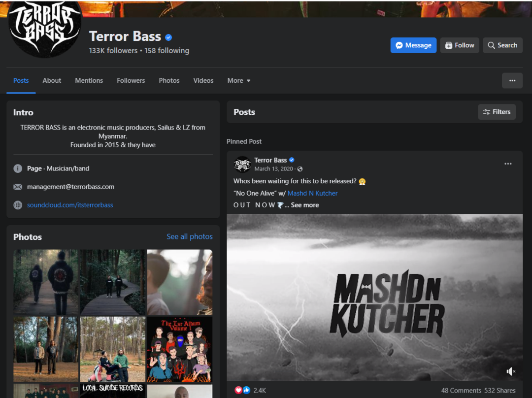Open the Photos tab
The width and height of the screenshot is (532, 398).
(169, 80)
